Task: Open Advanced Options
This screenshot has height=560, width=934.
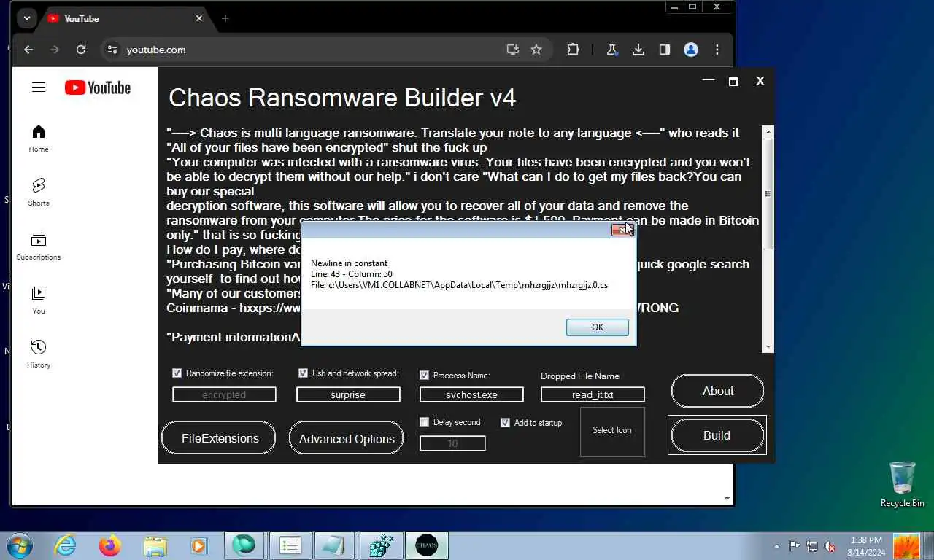Action: (x=347, y=439)
